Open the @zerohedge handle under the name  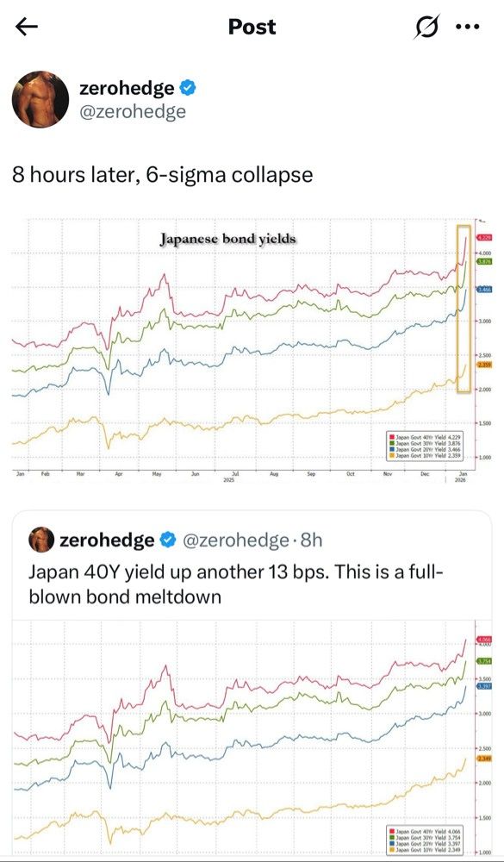coord(133,111)
